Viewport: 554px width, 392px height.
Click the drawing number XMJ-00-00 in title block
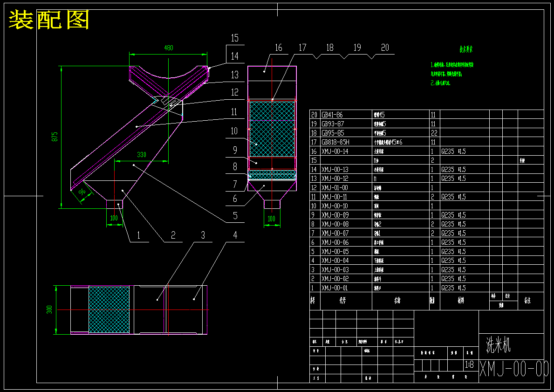[514, 369]
